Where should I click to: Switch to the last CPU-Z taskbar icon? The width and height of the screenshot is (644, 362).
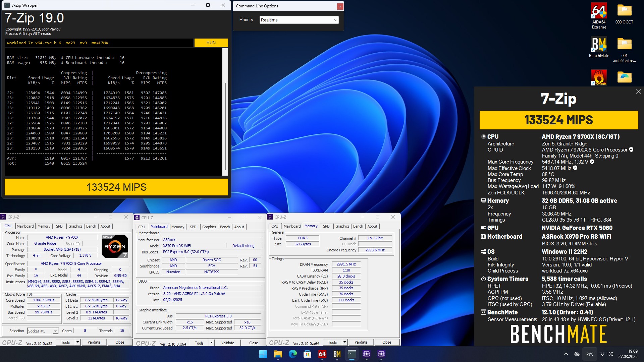(x=381, y=354)
